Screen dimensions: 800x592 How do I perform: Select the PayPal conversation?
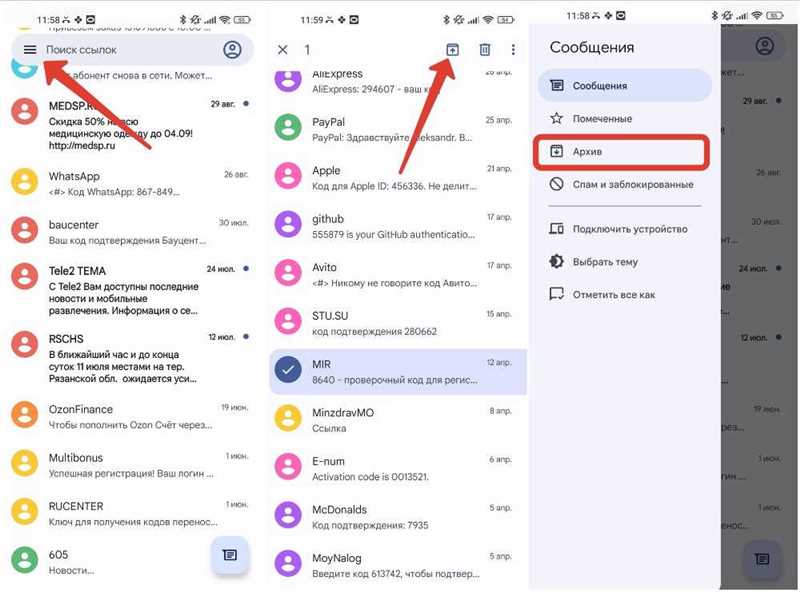pyautogui.click(x=397, y=129)
